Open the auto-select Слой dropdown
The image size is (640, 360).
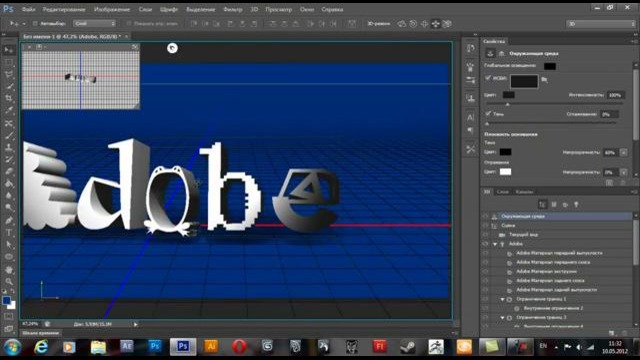click(95, 24)
